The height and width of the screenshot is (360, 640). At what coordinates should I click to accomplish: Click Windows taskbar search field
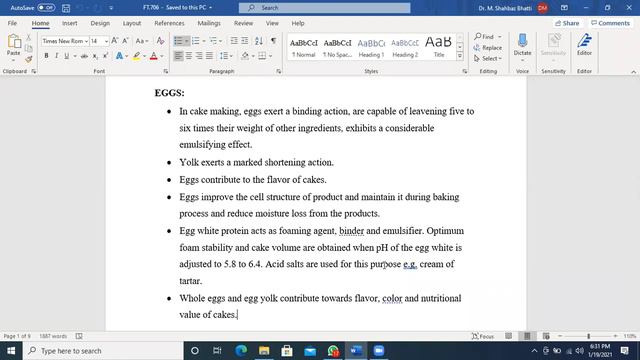point(103,351)
